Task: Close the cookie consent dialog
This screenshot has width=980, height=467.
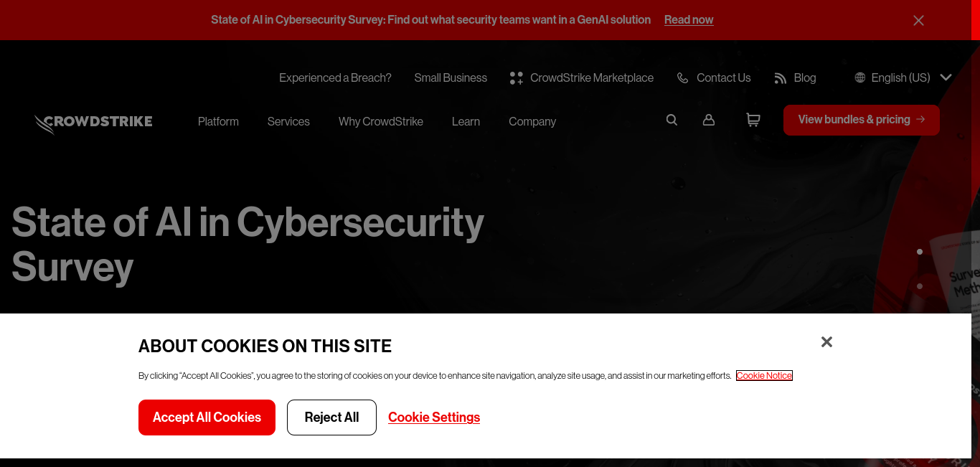Action: coord(826,342)
